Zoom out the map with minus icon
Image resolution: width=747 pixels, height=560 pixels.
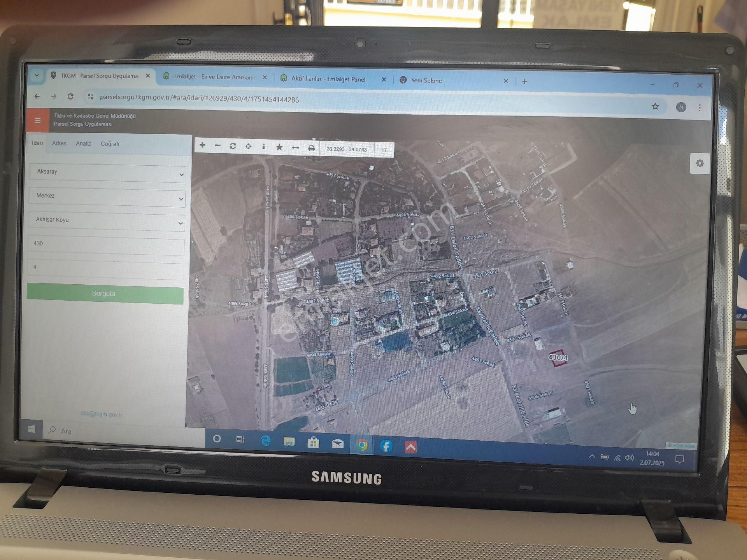tap(217, 145)
